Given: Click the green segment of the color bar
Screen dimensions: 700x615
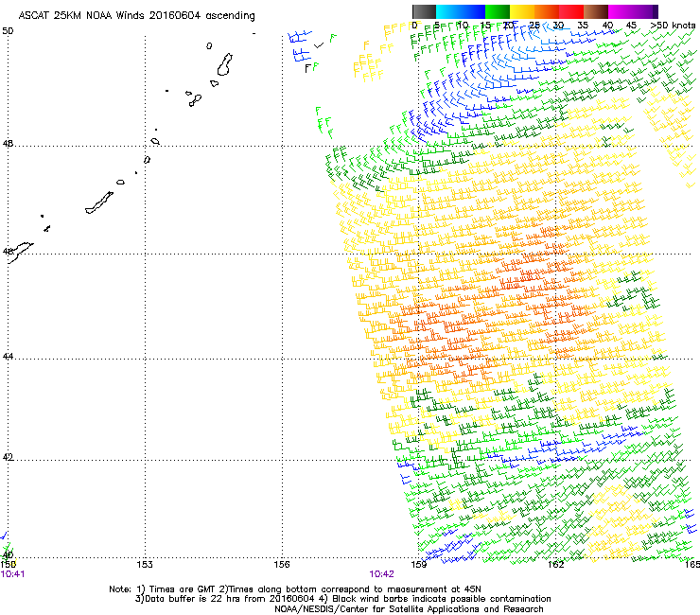Looking at the screenshot, I should pyautogui.click(x=498, y=11).
